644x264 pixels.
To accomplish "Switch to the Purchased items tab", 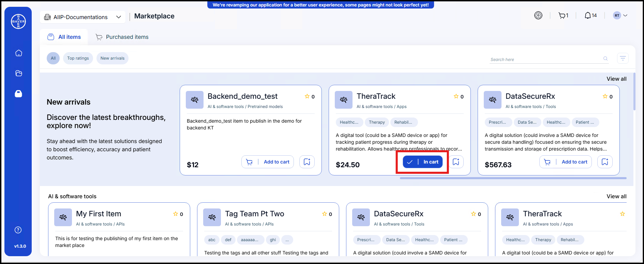I will tap(122, 37).
